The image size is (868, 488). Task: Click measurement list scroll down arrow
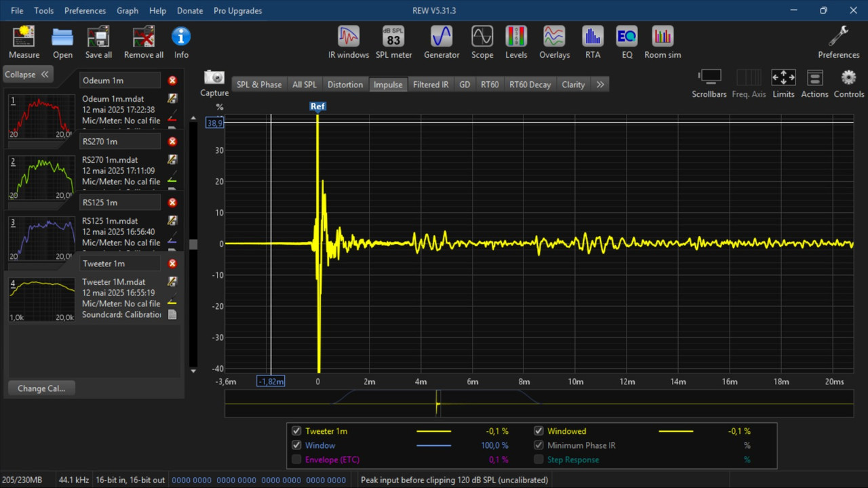pos(193,371)
